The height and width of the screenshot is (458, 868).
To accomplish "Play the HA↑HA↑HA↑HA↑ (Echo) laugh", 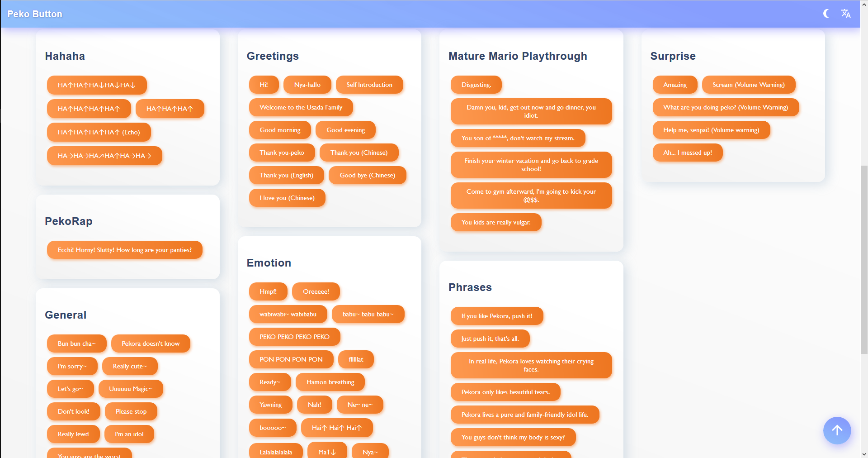I will (x=99, y=132).
